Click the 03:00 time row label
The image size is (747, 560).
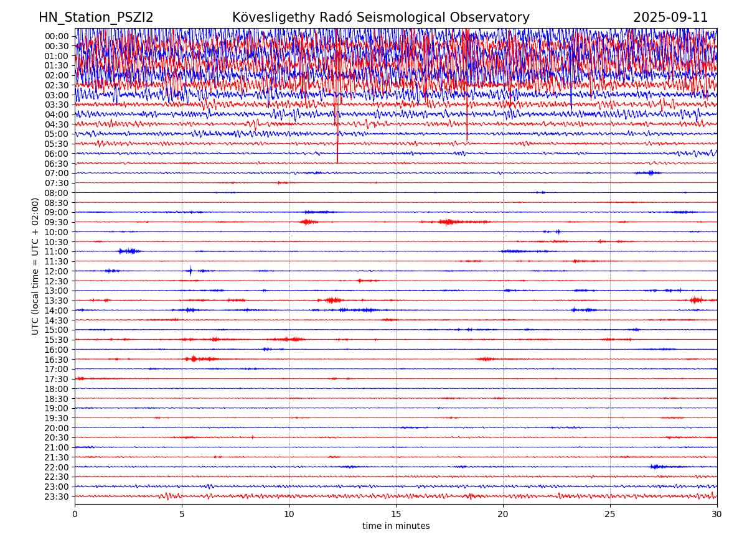[x=57, y=95]
